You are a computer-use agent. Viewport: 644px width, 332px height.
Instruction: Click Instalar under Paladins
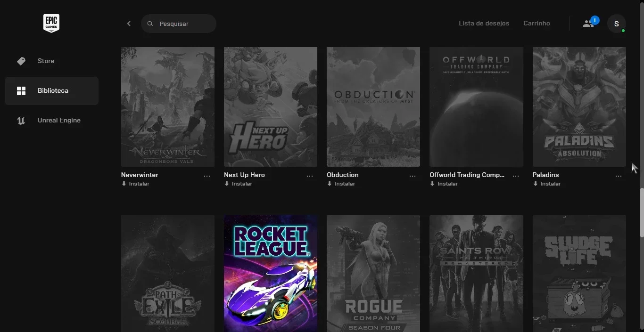547,184
